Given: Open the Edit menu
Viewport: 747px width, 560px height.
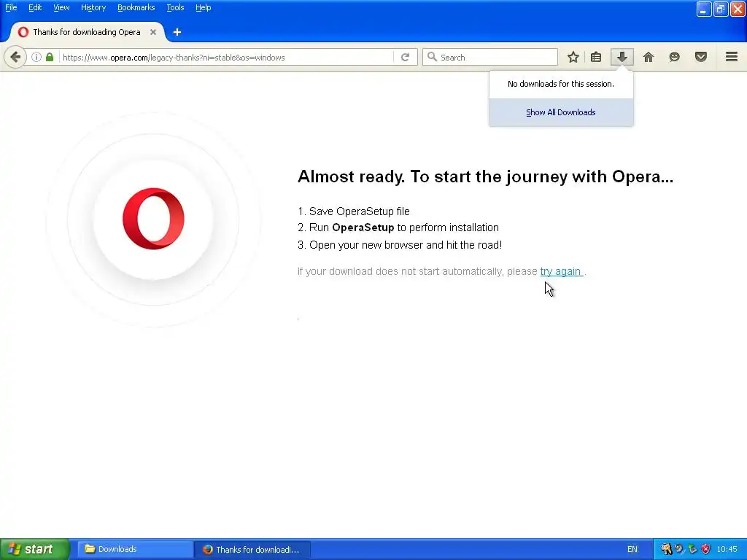Looking at the screenshot, I should (x=35, y=7).
